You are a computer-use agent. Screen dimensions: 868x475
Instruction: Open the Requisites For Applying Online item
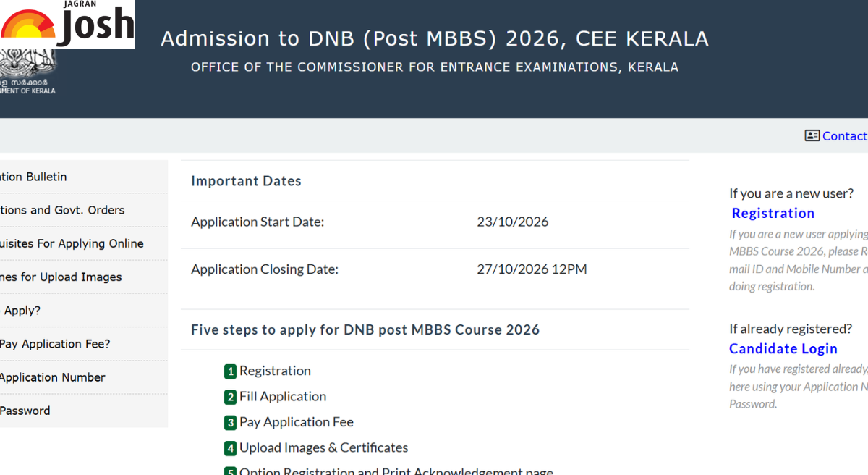coord(84,243)
